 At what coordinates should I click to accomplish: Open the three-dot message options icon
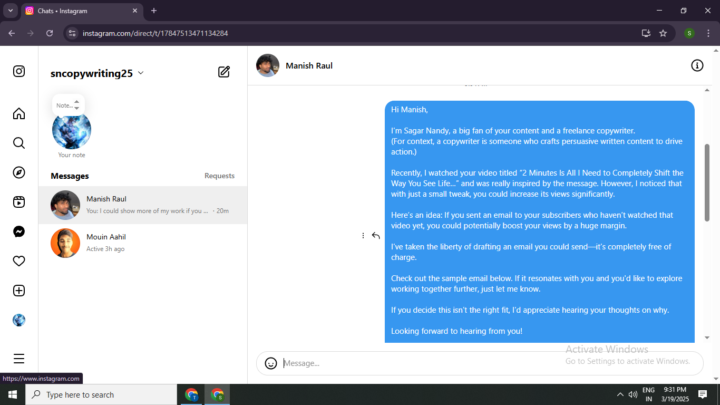363,236
